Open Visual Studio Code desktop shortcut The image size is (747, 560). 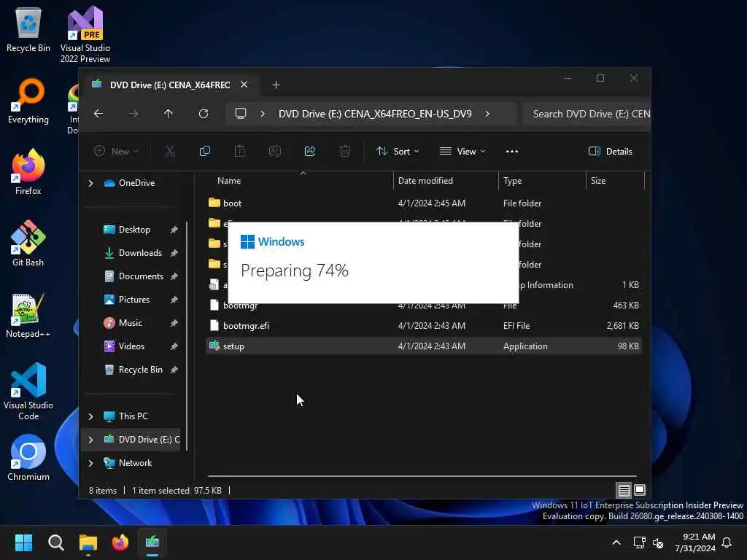pos(28,392)
